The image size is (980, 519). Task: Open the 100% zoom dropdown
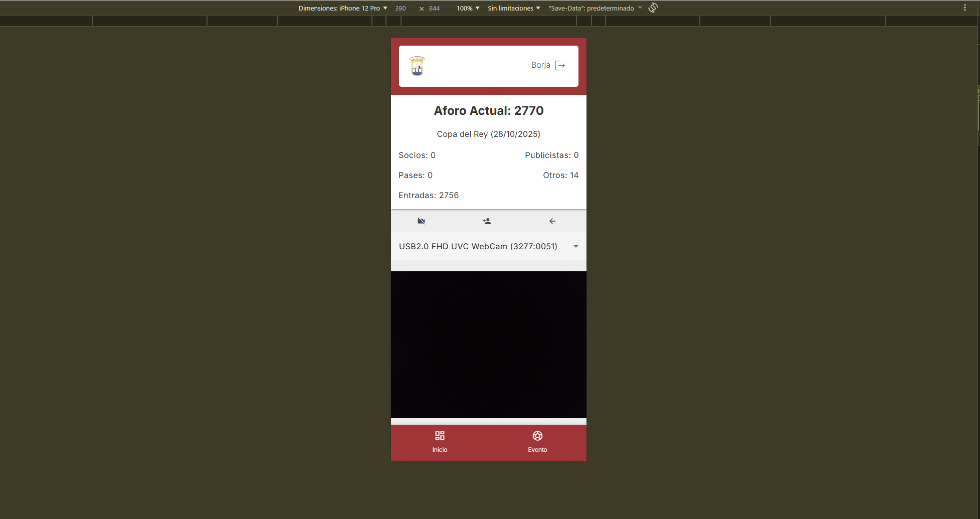468,8
